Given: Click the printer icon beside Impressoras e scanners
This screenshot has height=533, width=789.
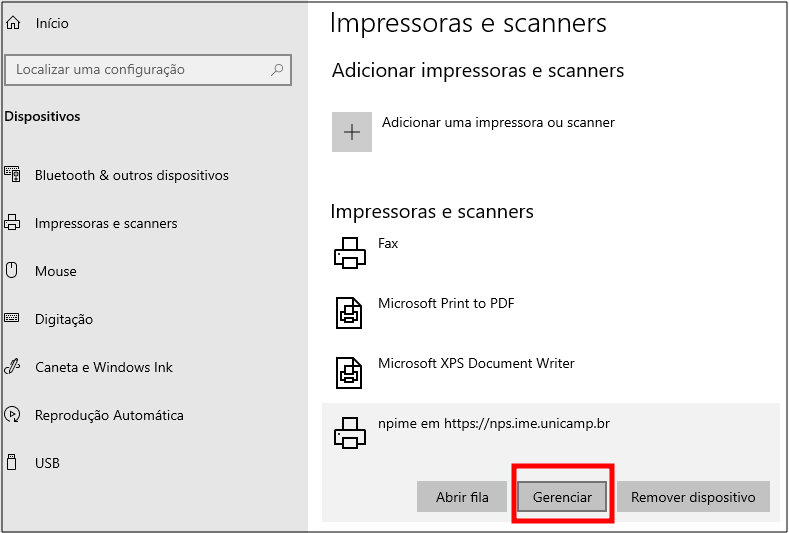Looking at the screenshot, I should click(x=12, y=222).
